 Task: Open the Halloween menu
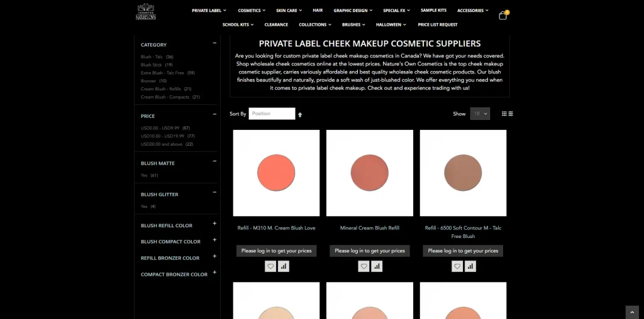click(391, 24)
